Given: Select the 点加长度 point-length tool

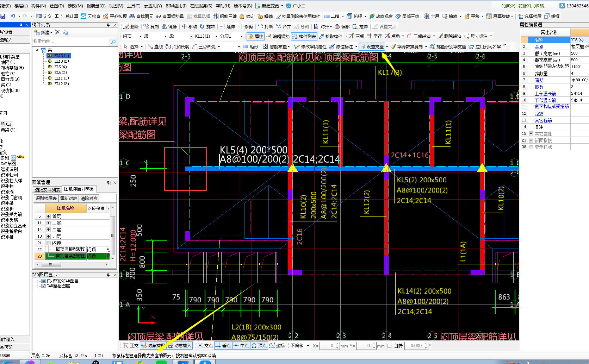Looking at the screenshot, I should point(178,46).
